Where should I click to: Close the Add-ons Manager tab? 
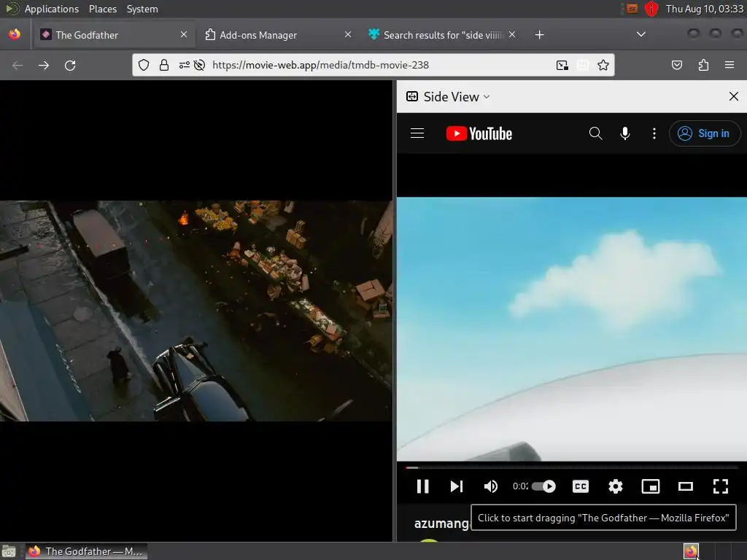(348, 35)
